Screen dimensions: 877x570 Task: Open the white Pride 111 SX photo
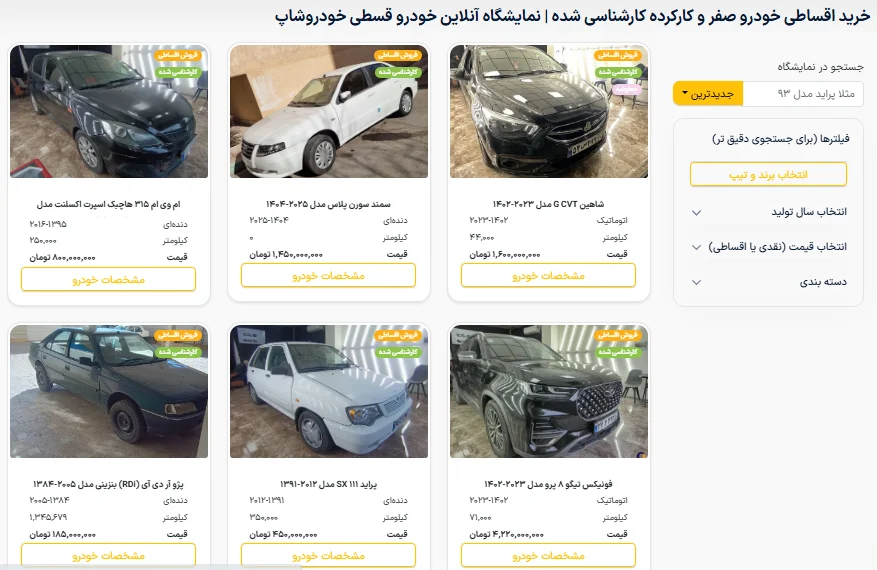coord(329,392)
